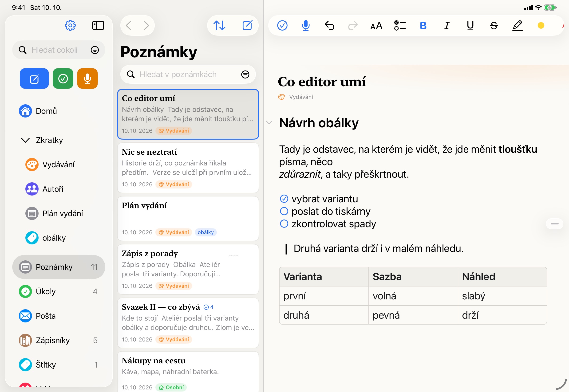Open filter options in 'Hledat cokoli' search

[95, 50]
